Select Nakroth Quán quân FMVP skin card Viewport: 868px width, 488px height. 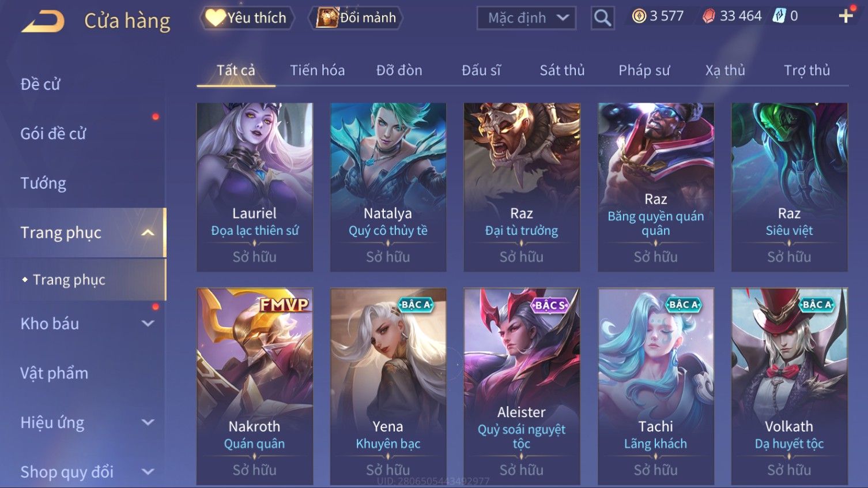click(x=255, y=386)
